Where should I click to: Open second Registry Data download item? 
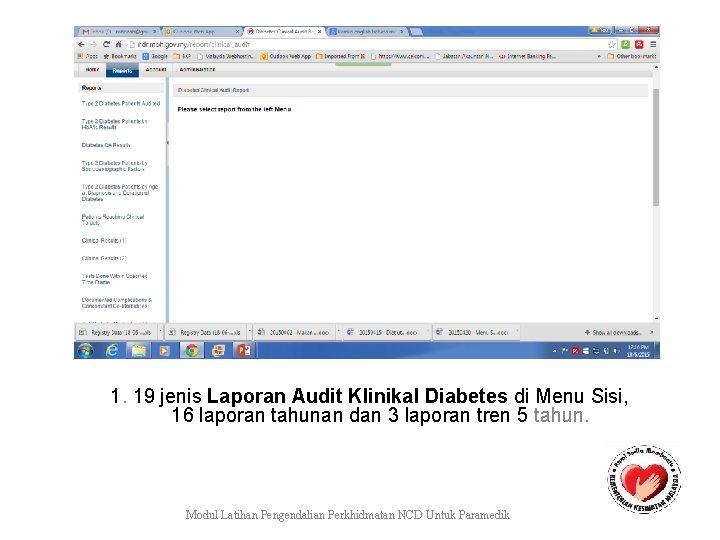pos(205,332)
